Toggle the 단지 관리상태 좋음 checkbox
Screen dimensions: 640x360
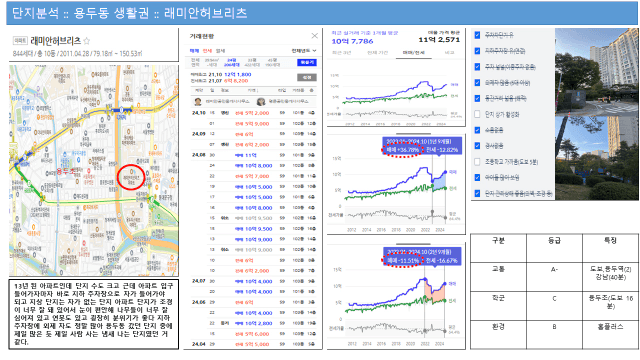coord(477,193)
